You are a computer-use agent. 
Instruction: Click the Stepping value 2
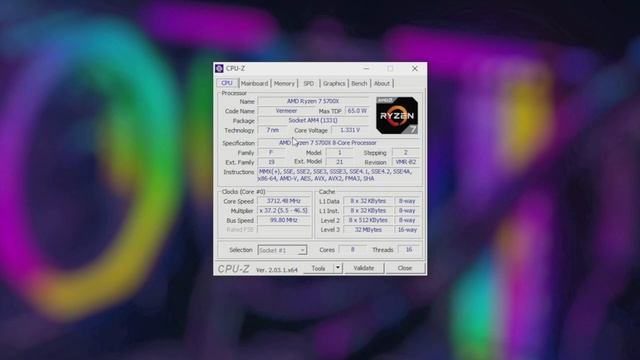click(406, 152)
